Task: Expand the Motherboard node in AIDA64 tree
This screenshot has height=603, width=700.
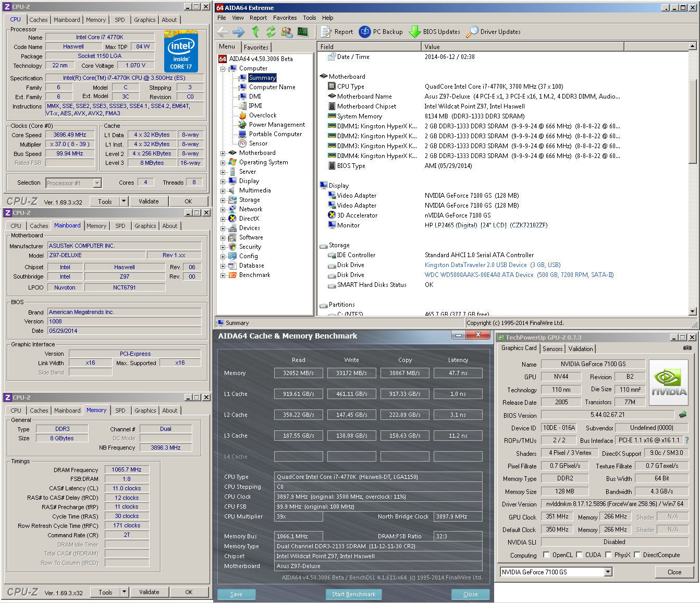Action: pos(223,153)
